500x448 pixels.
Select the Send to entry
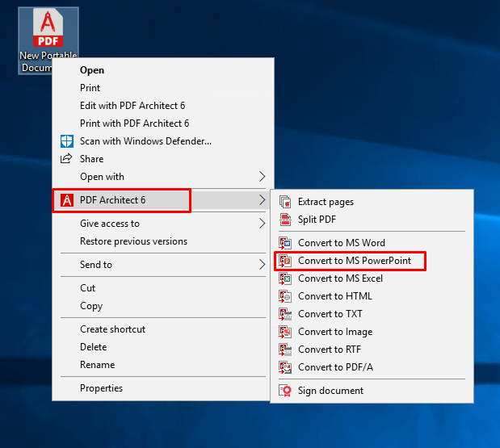click(162, 265)
